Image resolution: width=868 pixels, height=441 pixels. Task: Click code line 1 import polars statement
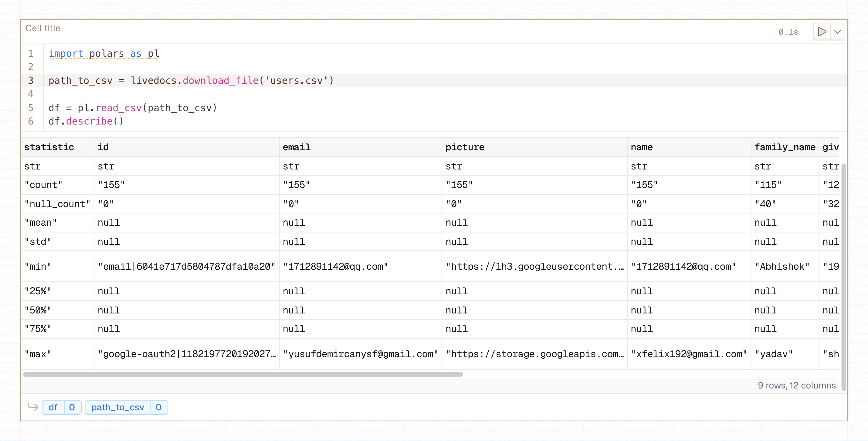click(104, 54)
